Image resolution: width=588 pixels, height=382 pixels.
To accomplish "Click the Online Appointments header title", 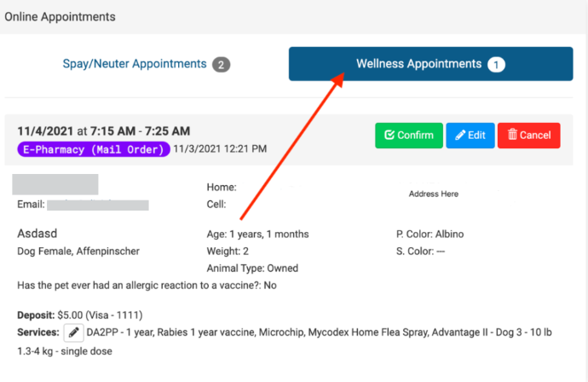I will point(61,16).
